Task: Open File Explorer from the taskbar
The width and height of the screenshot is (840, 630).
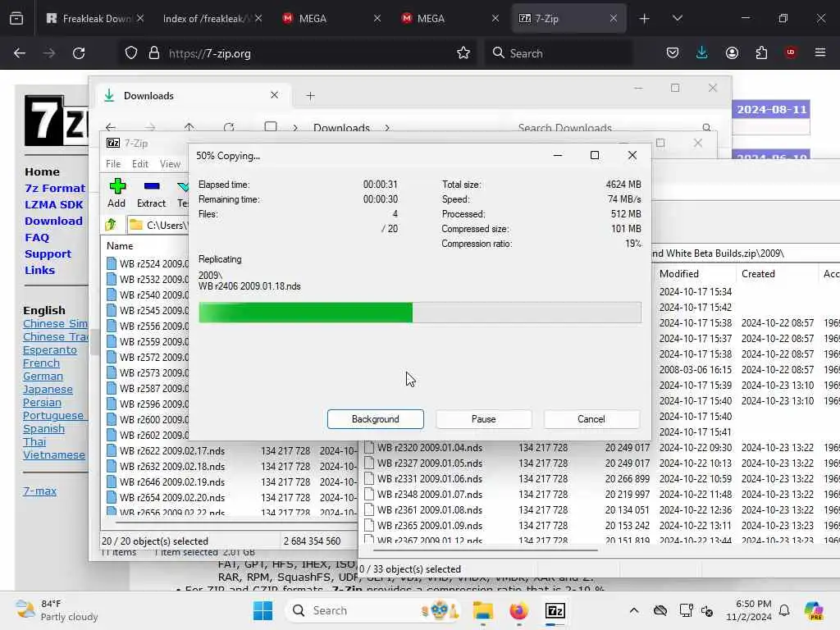Action: pyautogui.click(x=482, y=610)
